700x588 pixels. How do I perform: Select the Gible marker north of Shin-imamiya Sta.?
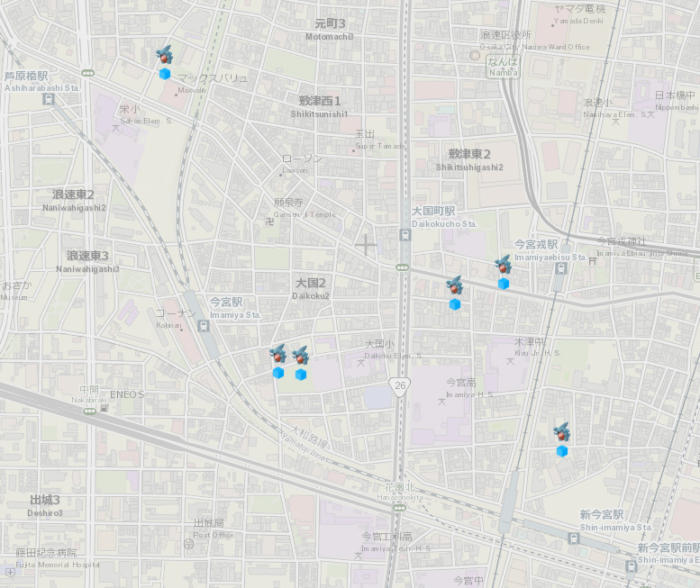[x=561, y=432]
